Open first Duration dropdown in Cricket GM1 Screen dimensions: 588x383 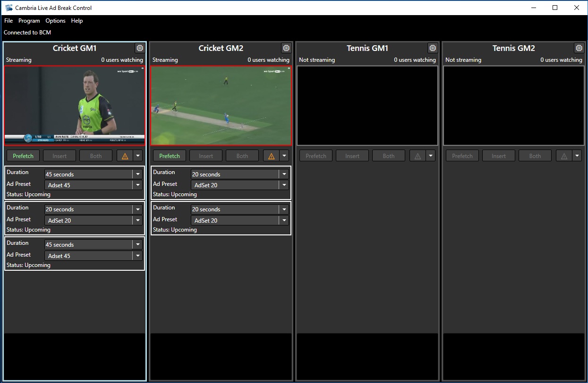[137, 175]
